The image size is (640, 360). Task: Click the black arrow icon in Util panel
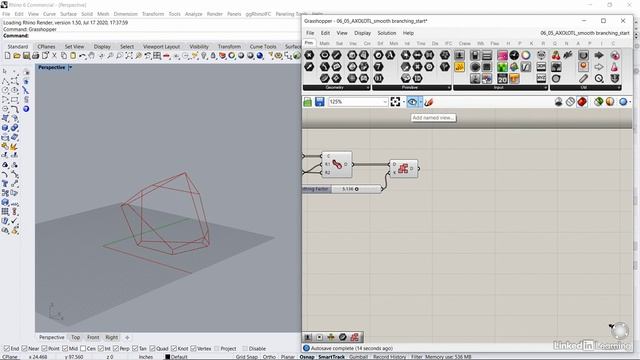tap(599, 55)
